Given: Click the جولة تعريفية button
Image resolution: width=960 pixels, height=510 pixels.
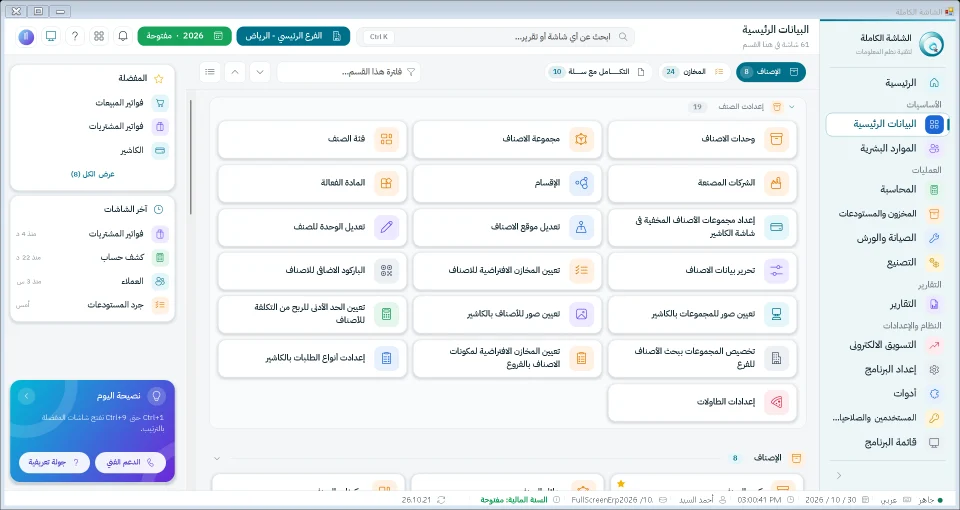Looking at the screenshot, I should coord(54,463).
